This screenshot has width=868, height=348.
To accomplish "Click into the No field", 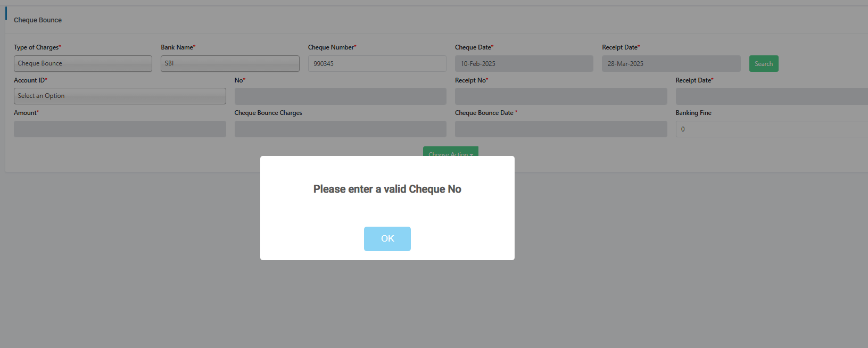I will click(x=341, y=96).
